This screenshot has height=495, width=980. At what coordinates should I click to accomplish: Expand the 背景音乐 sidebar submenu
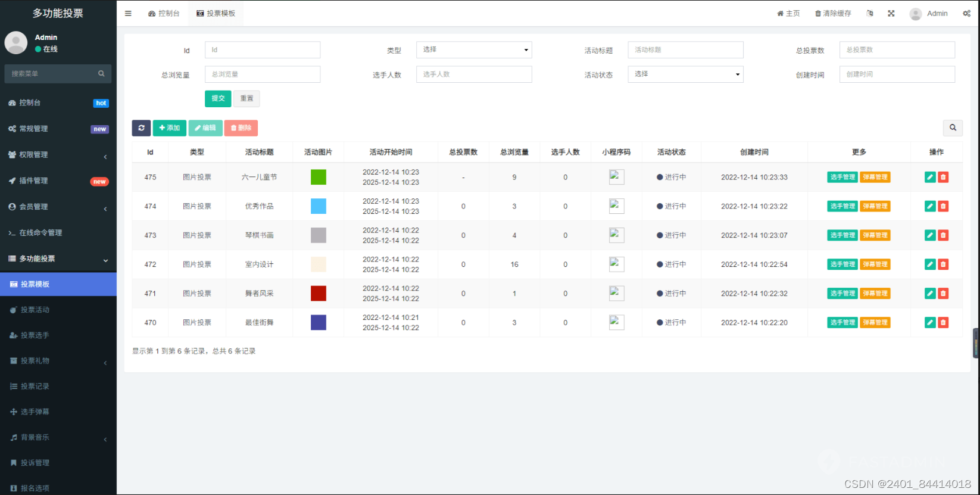click(58, 437)
